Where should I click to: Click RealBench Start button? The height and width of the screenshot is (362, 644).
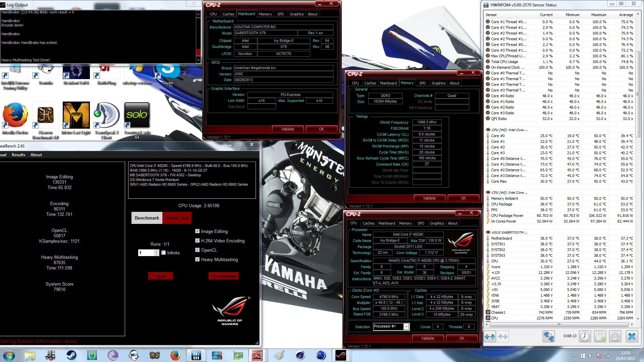pos(161,276)
